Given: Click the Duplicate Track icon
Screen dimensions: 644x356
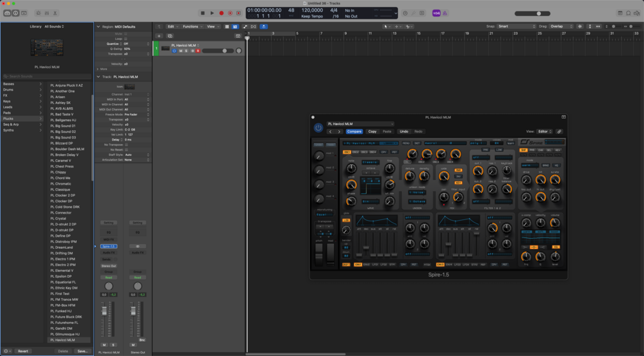Looking at the screenshot, I should click(170, 36).
